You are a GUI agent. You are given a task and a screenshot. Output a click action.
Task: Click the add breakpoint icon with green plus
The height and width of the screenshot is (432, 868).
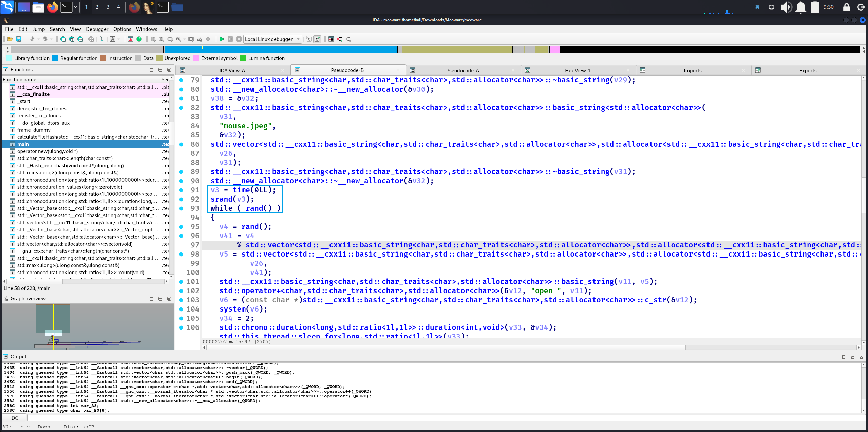(340, 39)
